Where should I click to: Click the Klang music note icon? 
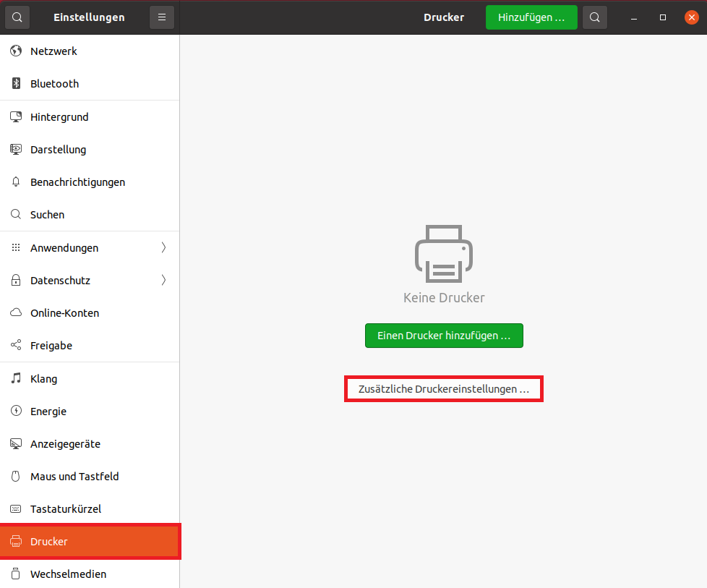[x=16, y=379]
